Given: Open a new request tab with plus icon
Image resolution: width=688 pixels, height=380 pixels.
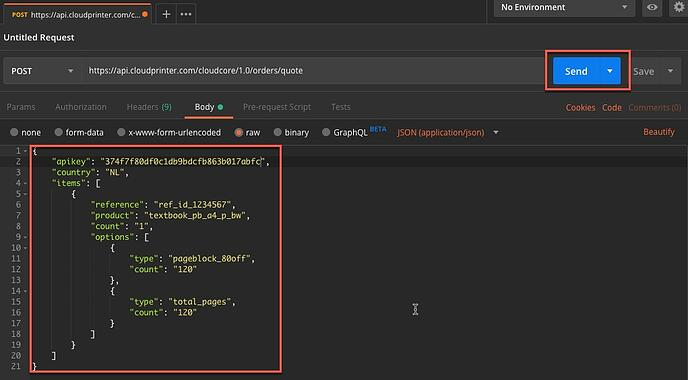Looking at the screenshot, I should point(166,14).
